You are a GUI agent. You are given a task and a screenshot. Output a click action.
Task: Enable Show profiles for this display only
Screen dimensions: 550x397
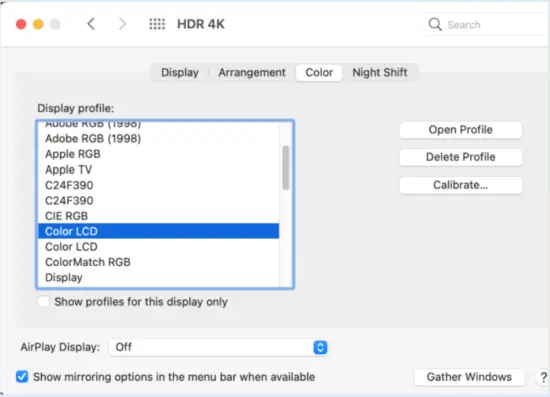(43, 302)
